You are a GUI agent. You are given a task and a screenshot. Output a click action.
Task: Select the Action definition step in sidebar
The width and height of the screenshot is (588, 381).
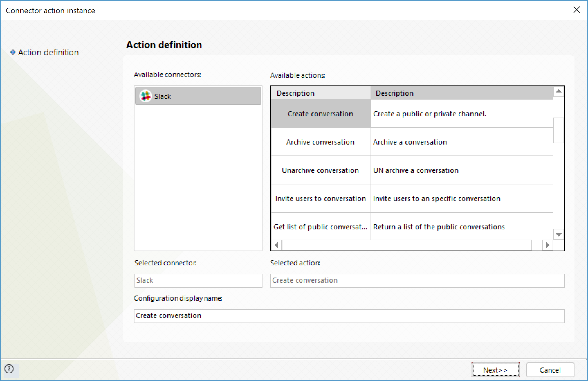pos(48,52)
